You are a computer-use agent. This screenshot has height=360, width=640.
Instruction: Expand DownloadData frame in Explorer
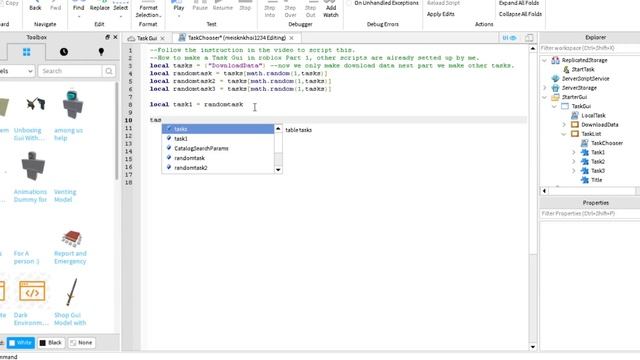tap(564, 124)
